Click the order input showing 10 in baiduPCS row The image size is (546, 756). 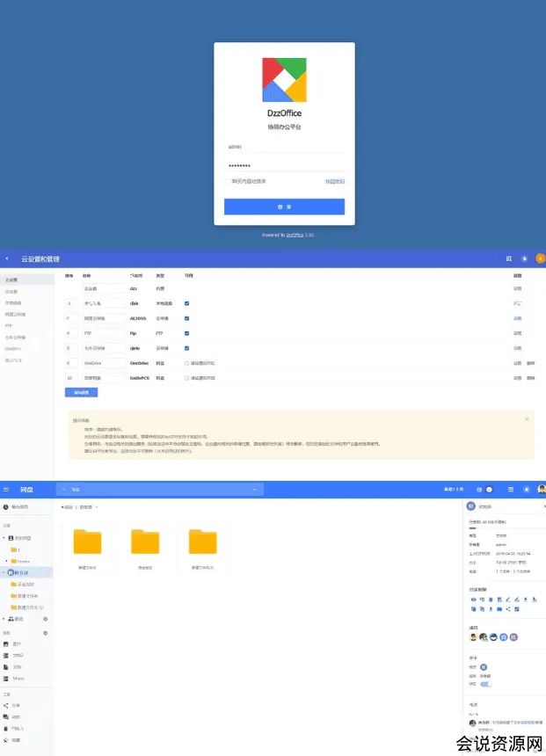click(x=71, y=379)
